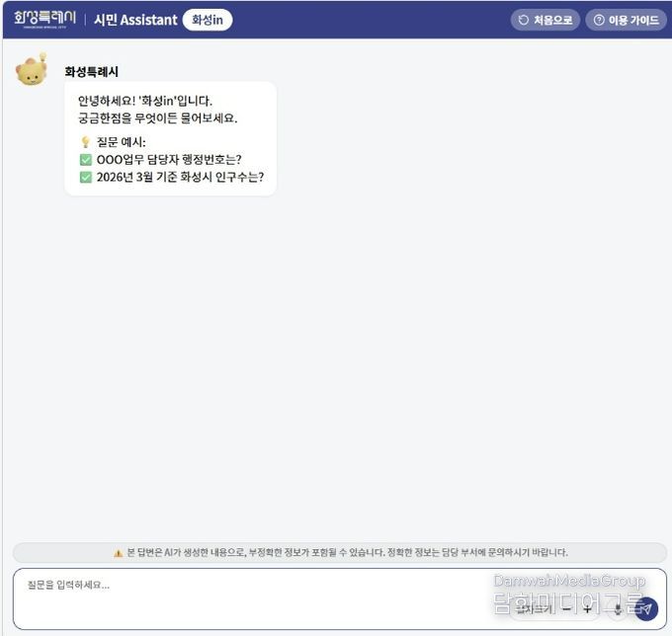Screen dimensions: 672x636
Task: Click the 글자크기 font size label
Action: [534, 608]
